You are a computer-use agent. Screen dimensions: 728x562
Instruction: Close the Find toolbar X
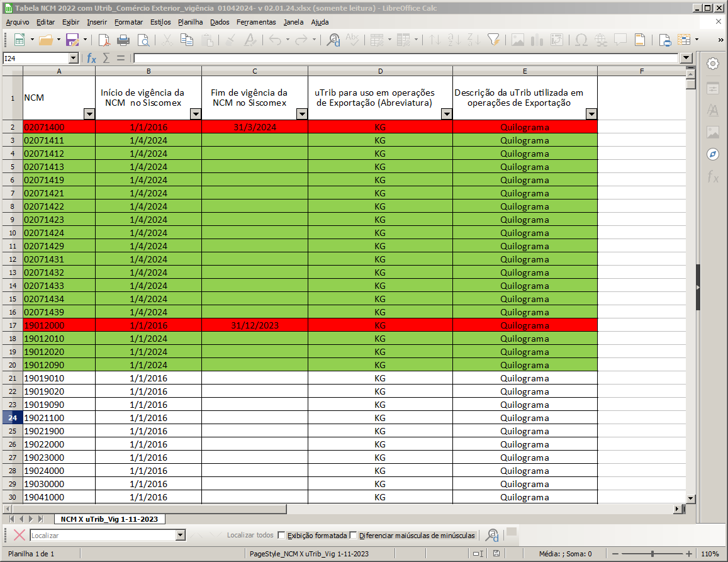(x=20, y=535)
